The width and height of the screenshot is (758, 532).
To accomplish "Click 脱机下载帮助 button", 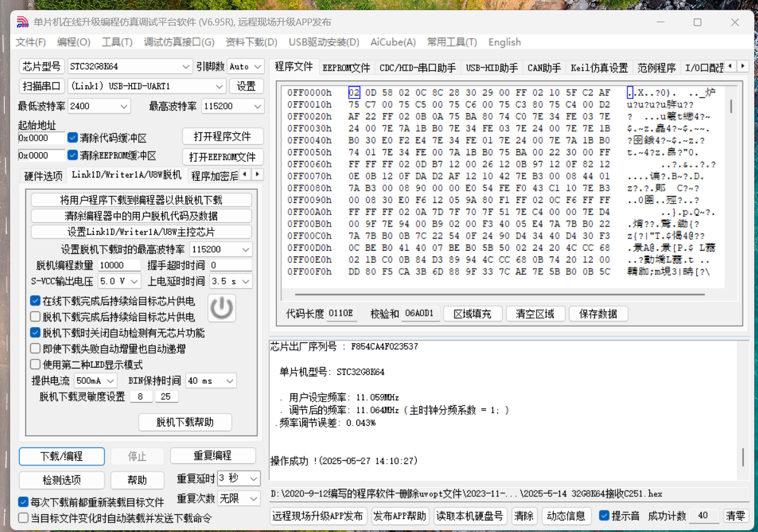I will pyautogui.click(x=185, y=423).
